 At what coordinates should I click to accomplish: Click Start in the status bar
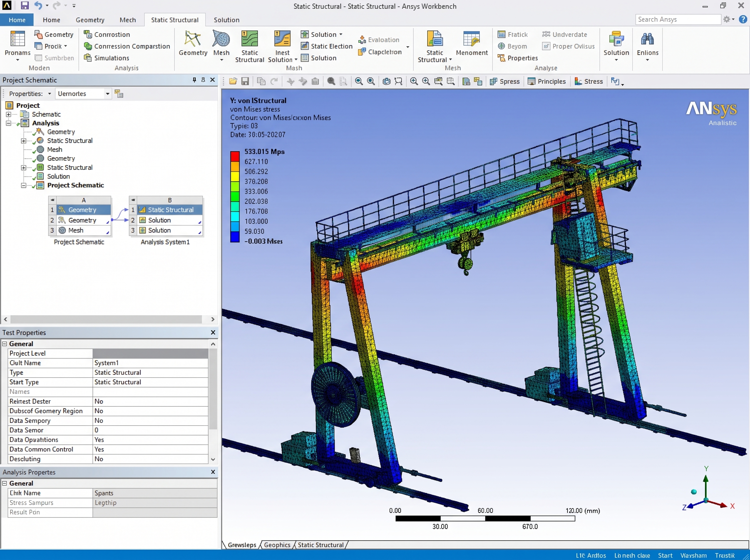[x=665, y=555]
